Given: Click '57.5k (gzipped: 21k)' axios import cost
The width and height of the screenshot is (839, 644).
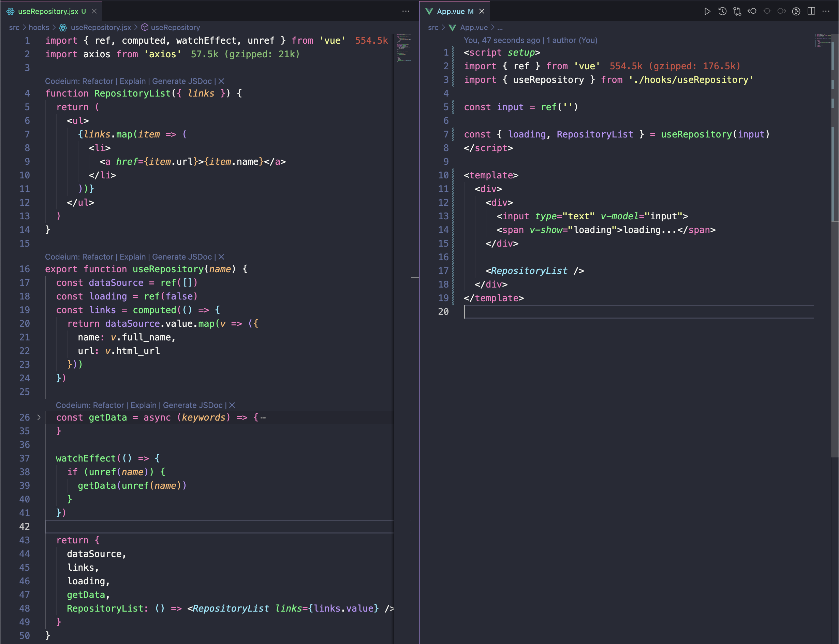Looking at the screenshot, I should pyautogui.click(x=245, y=54).
